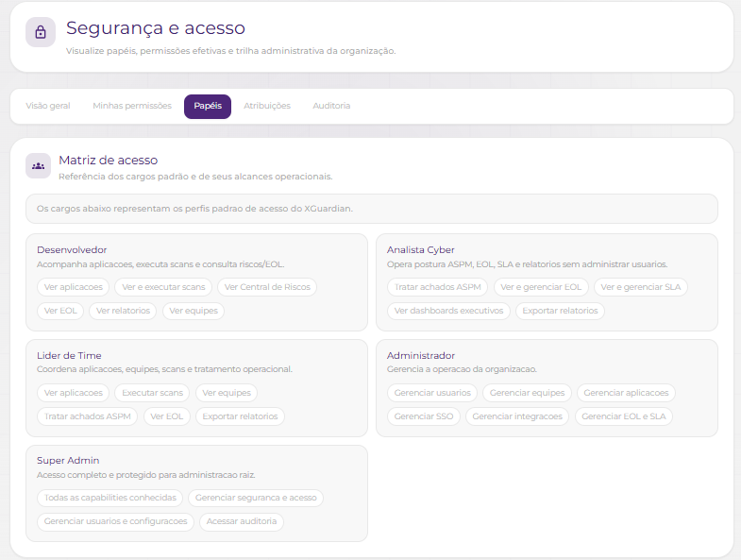Click Opera postura ASPM description text
Viewport: 741px width, 560px height.
(527, 264)
